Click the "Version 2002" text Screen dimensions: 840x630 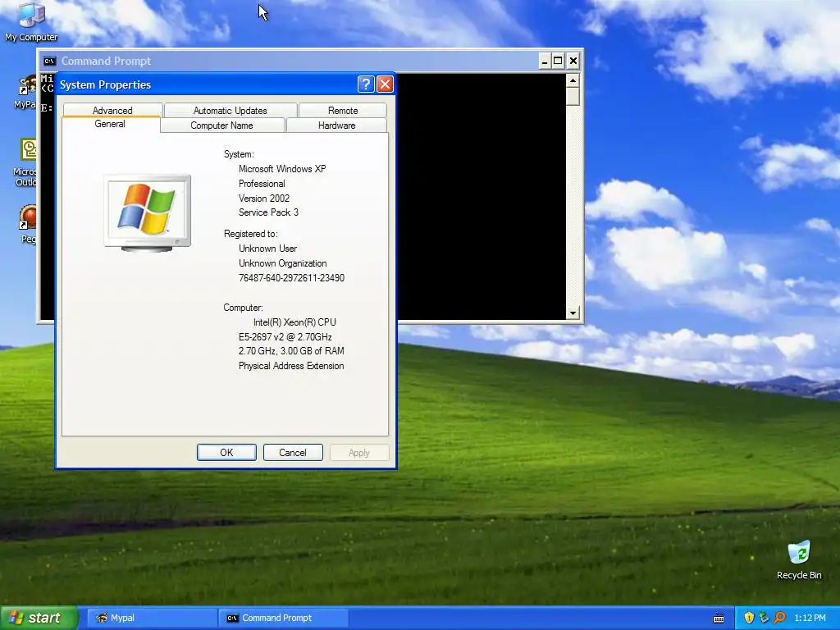click(263, 199)
